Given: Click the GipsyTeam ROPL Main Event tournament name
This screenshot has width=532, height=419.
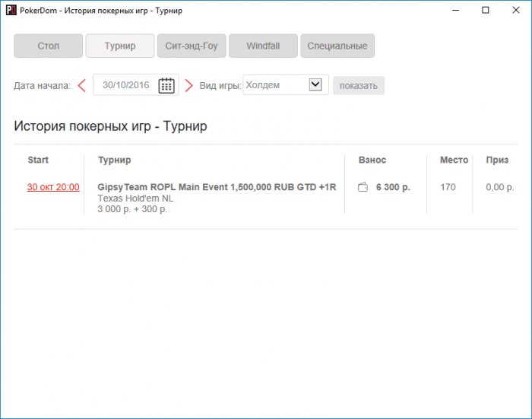Looking at the screenshot, I should (217, 187).
